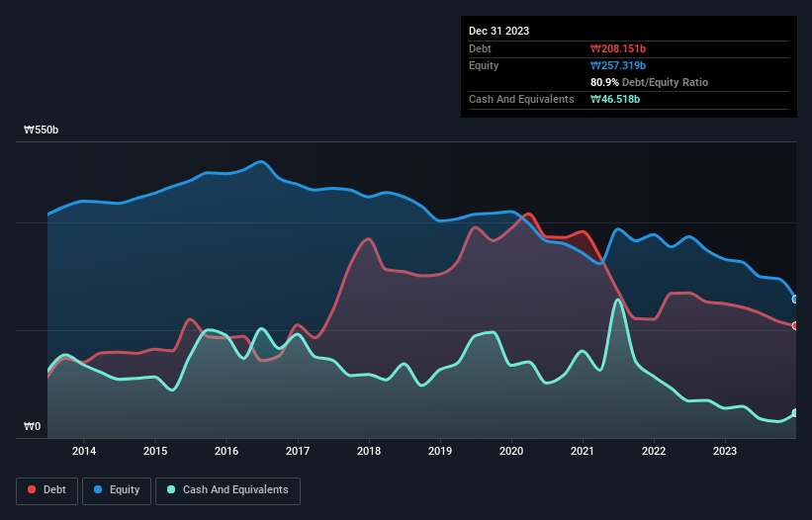Click the ₩257.319b equity value
812x520 pixels.
pos(618,65)
